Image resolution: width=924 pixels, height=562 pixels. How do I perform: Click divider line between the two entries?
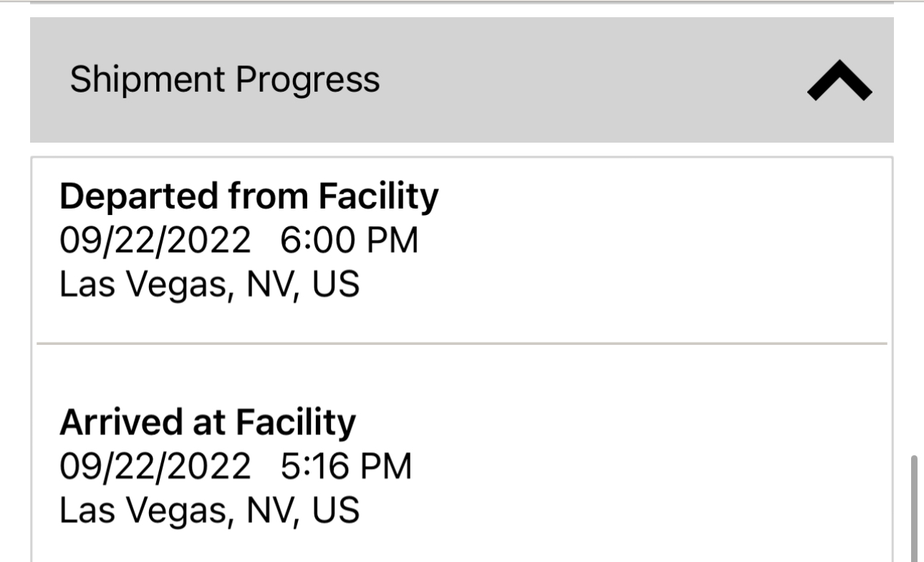coord(462,344)
